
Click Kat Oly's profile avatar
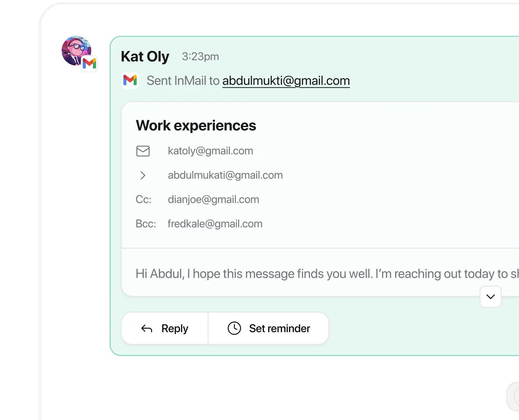pyautogui.click(x=75, y=50)
